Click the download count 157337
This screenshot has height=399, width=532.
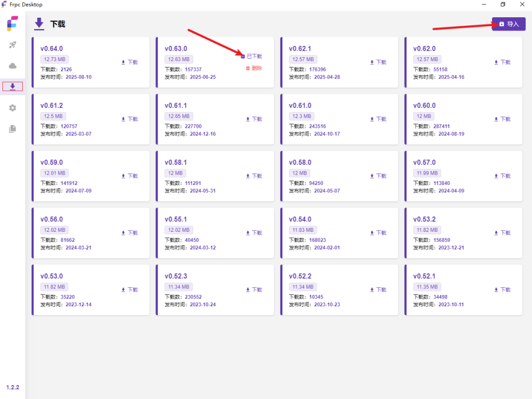(193, 69)
